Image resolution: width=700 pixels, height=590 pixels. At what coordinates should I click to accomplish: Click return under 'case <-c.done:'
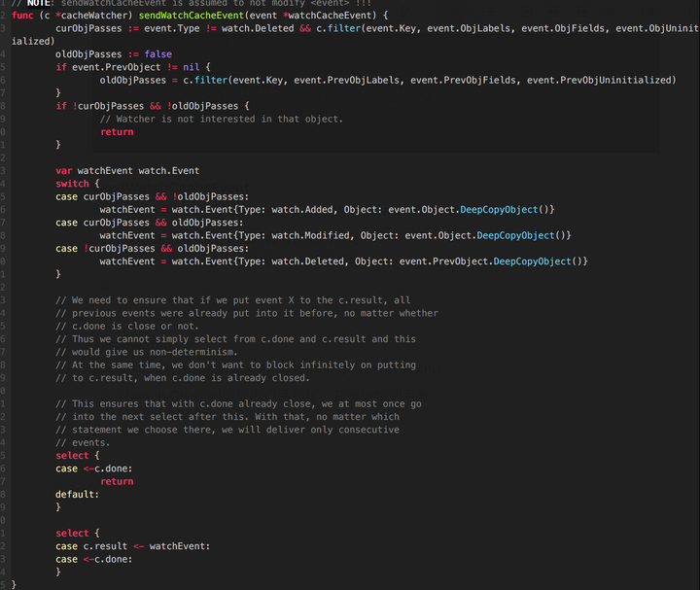(117, 481)
